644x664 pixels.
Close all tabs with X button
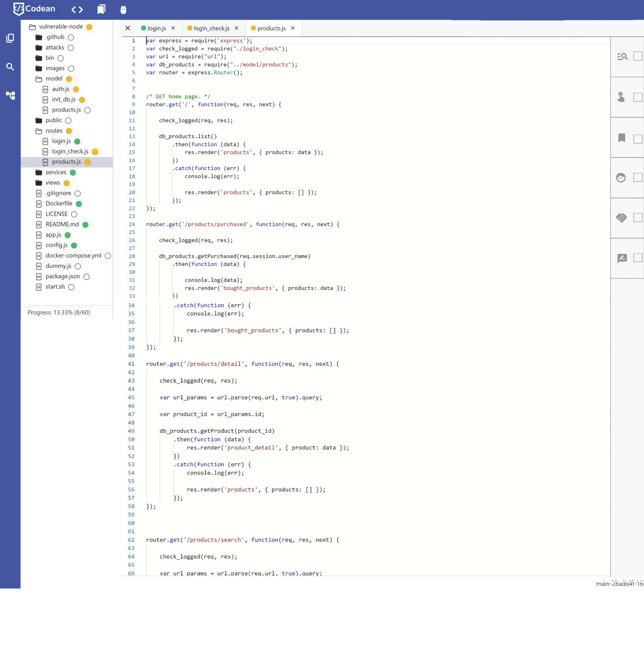coord(128,28)
